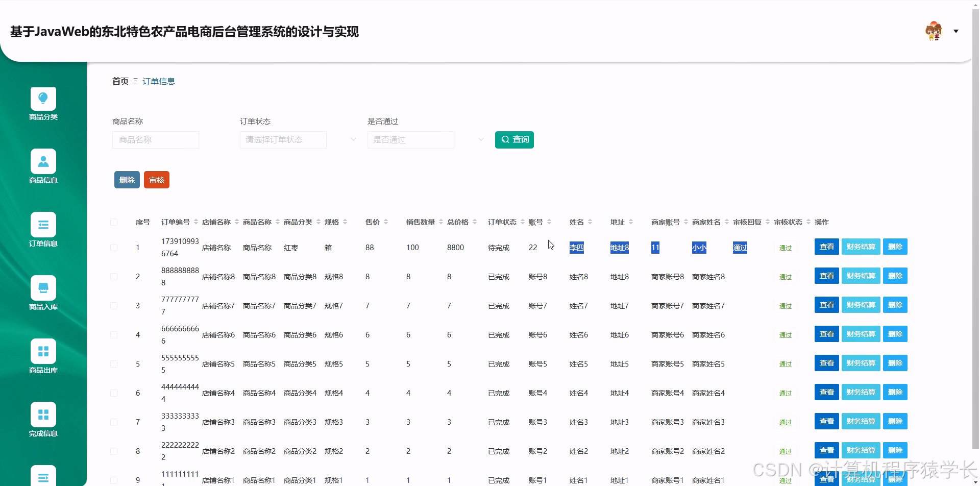The image size is (980, 486).
Task: Sort by 订单状态 column arrows
Action: pyautogui.click(x=522, y=222)
